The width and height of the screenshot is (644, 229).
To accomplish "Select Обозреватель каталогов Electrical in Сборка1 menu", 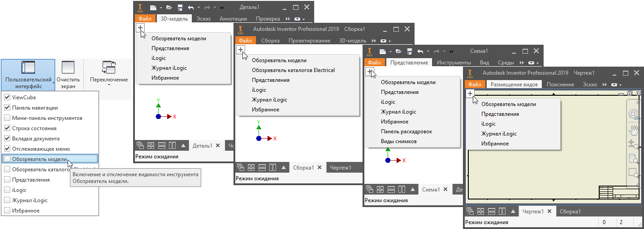I will [x=293, y=70].
